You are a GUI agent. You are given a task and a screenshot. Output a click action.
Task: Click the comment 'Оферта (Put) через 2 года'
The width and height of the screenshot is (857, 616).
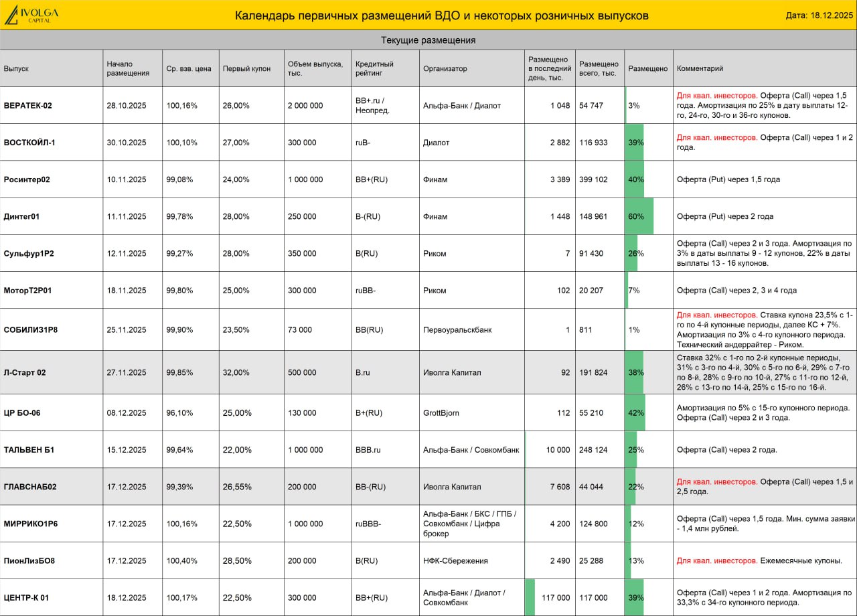tap(725, 216)
